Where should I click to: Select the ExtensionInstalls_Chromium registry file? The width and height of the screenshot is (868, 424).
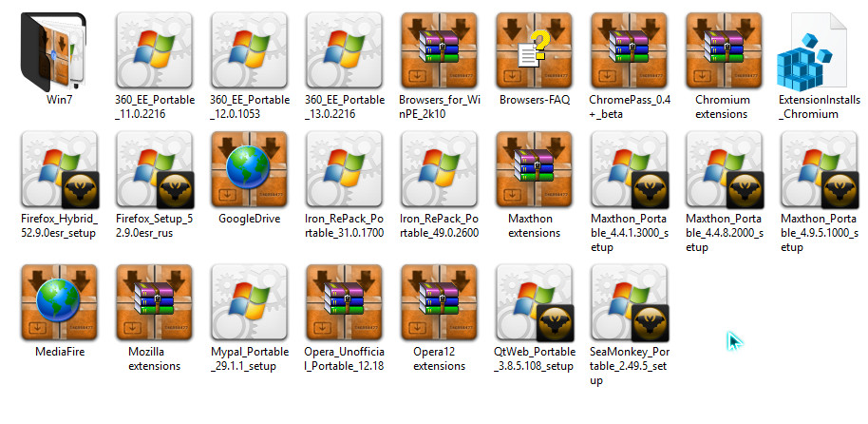click(x=819, y=49)
